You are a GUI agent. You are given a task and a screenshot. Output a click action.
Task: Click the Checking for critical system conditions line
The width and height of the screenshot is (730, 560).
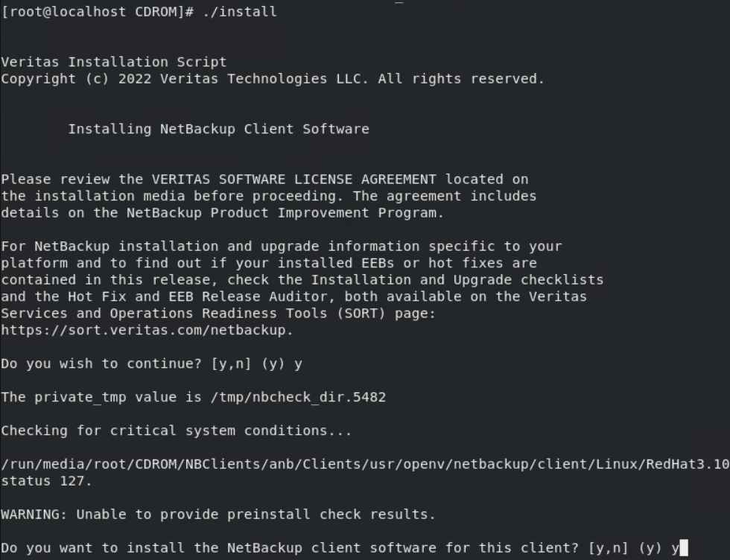pos(176,430)
